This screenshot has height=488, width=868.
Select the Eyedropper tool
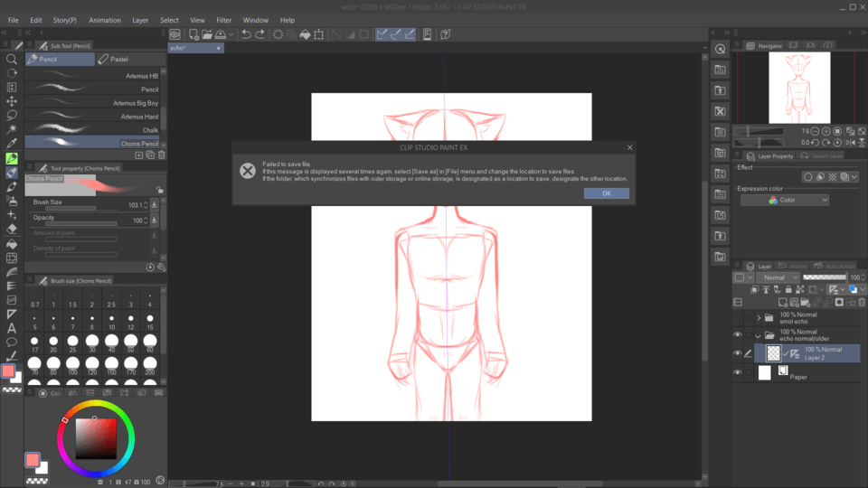coord(11,144)
